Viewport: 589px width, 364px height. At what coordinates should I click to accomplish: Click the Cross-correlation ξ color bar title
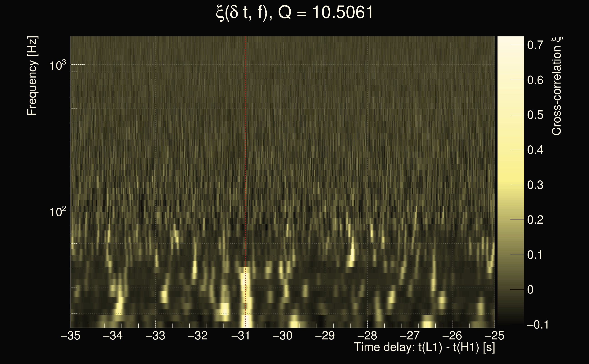click(557, 86)
